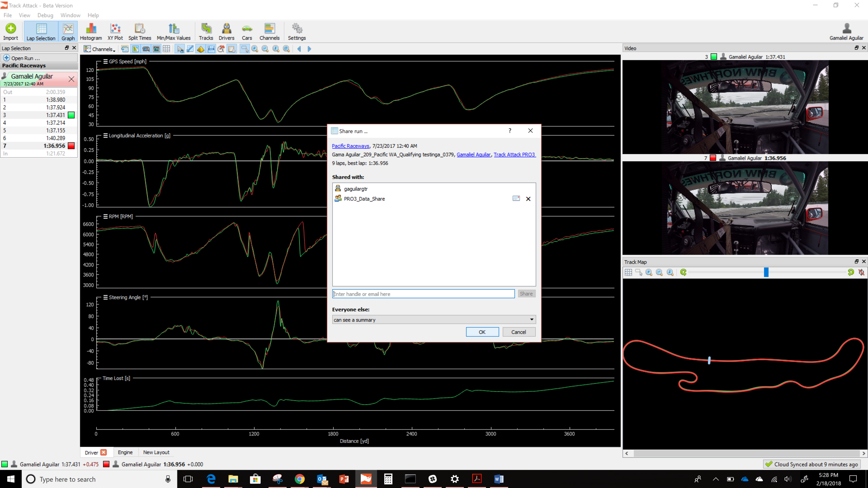
Task: Open the File menu
Action: point(8,15)
